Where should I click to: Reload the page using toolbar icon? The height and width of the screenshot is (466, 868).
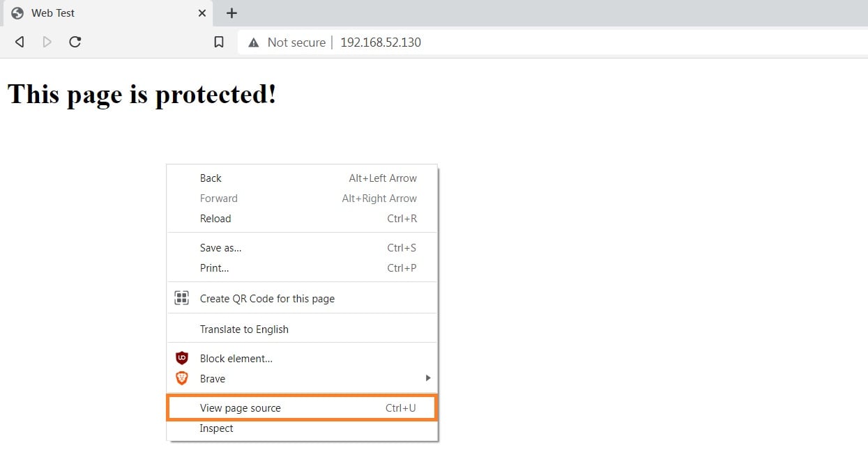[75, 42]
